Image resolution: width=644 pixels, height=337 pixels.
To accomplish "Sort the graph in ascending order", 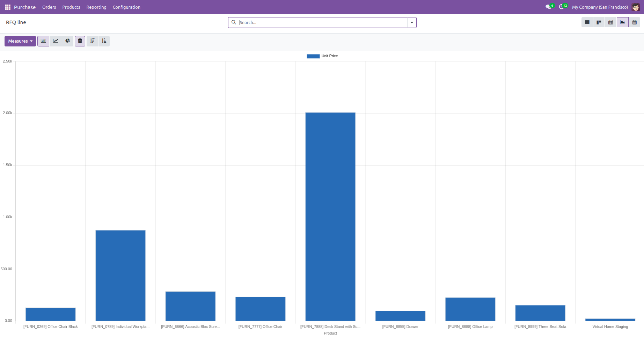I will tap(104, 41).
